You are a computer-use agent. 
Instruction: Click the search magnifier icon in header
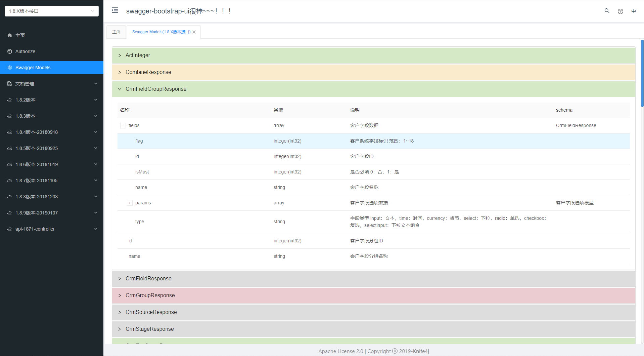click(x=607, y=11)
